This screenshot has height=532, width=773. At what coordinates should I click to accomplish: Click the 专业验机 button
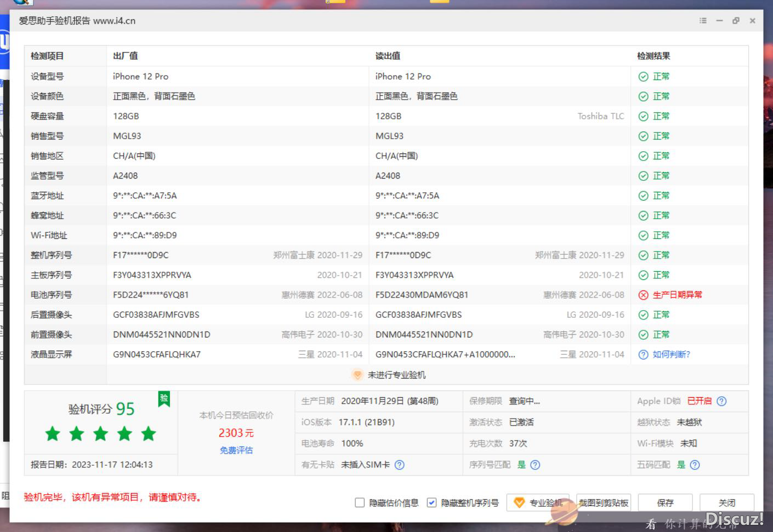point(538,502)
